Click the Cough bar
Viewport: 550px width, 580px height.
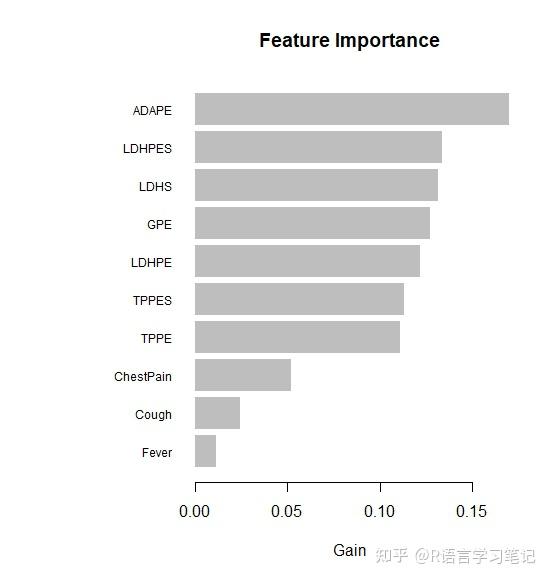click(217, 413)
